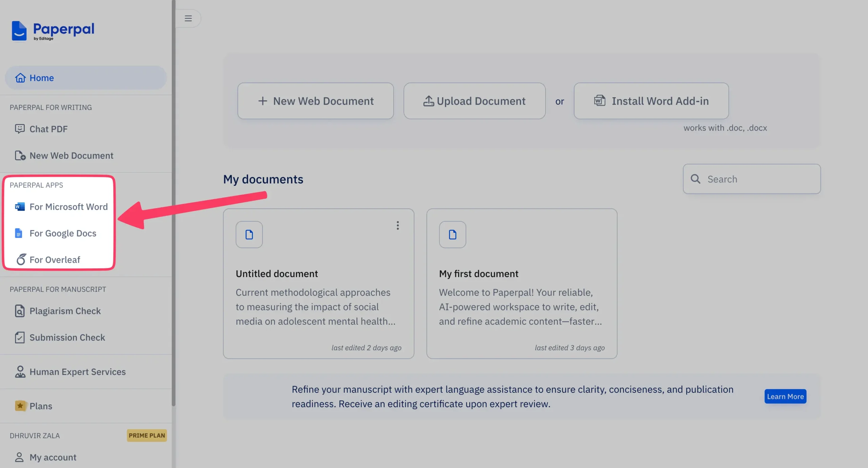Click the Plans star icon
Viewport: 868px width, 468px height.
tap(20, 406)
